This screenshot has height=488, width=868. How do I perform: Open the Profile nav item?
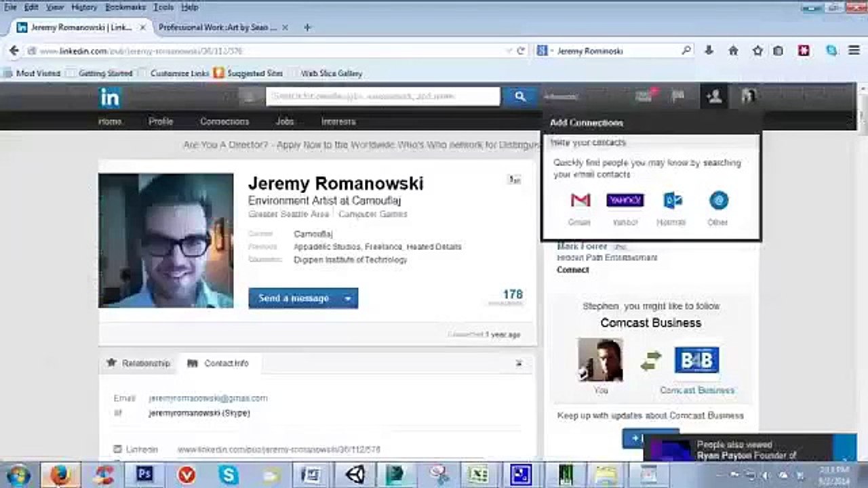161,121
